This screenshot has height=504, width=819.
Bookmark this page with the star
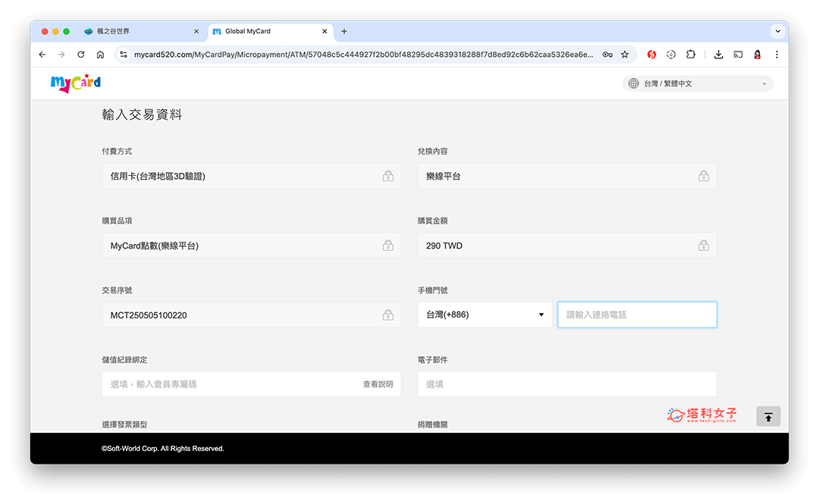(x=625, y=55)
